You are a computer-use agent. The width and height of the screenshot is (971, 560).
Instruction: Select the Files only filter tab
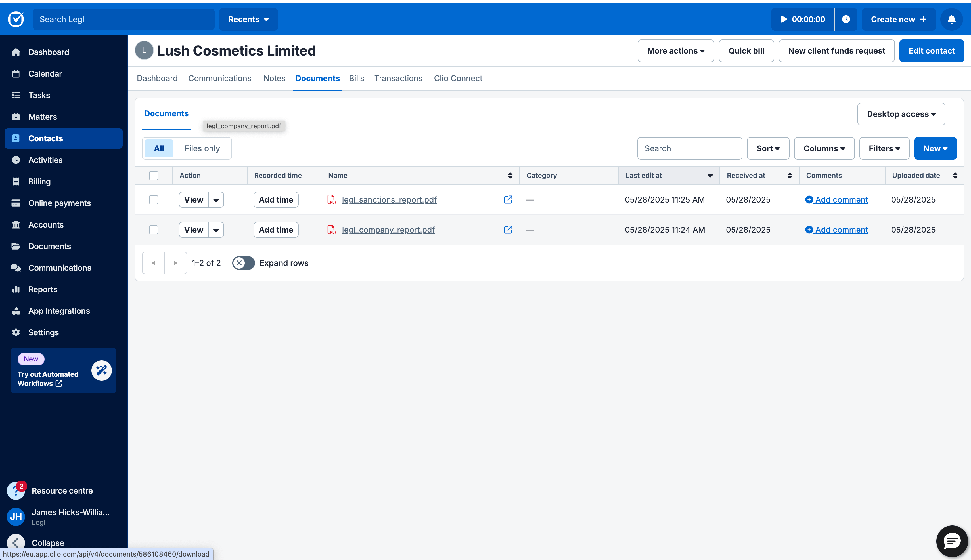click(202, 148)
